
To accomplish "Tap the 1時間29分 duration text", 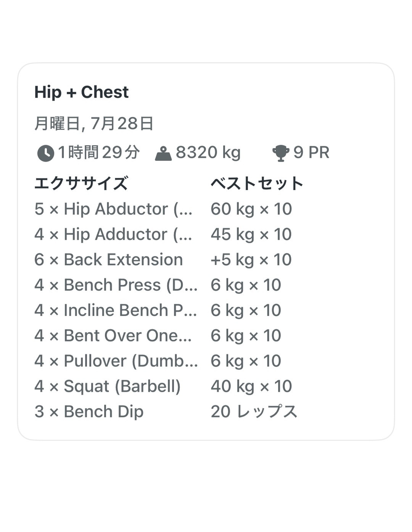I will pyautogui.click(x=99, y=152).
